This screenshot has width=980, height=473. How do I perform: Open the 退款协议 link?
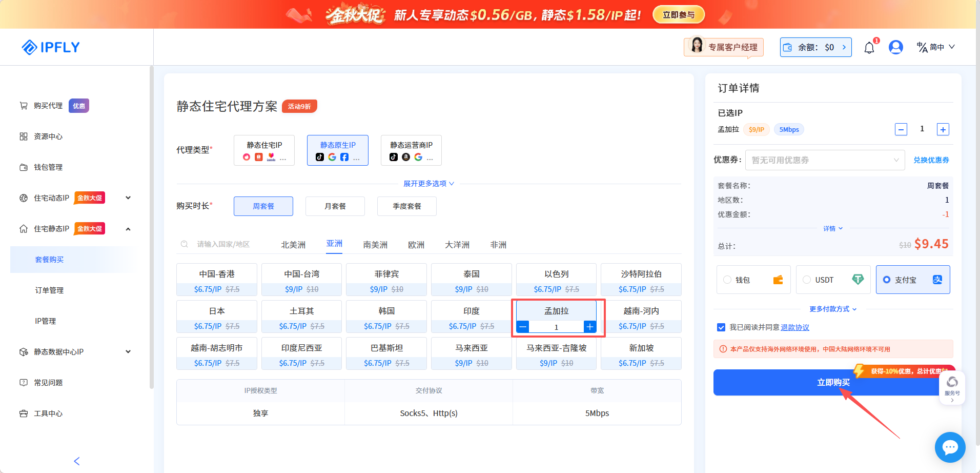[x=795, y=327]
